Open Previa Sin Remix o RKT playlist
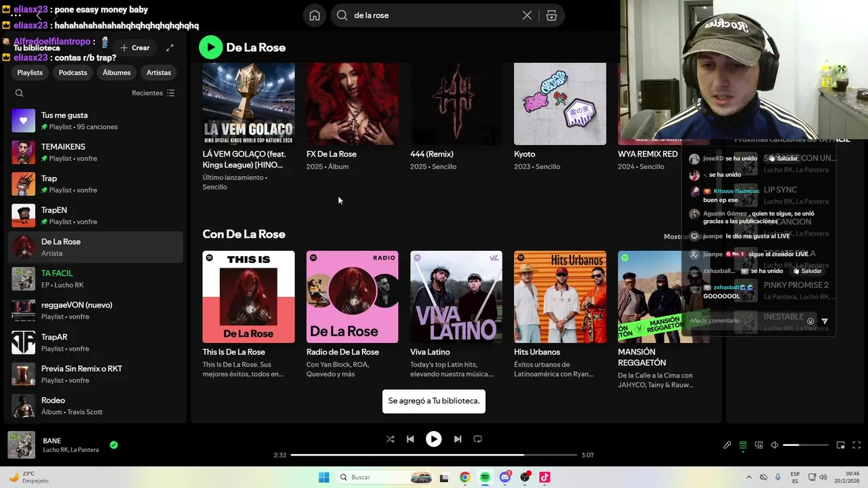Screen dimensions: 868x488 click(x=95, y=374)
